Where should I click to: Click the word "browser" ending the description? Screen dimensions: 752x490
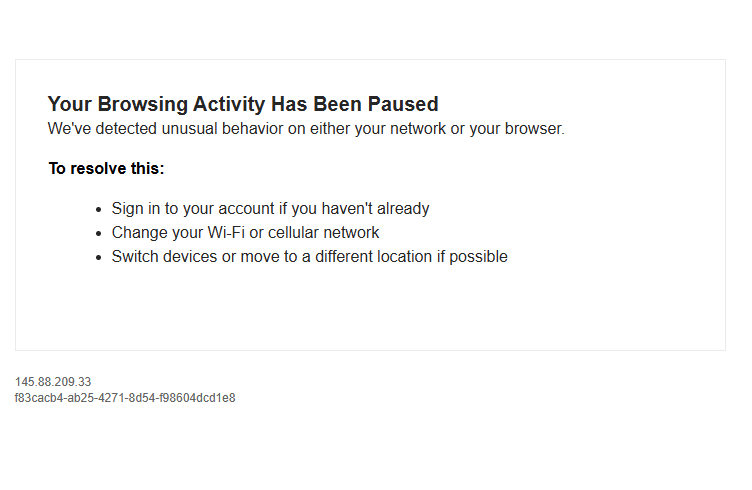[533, 129]
